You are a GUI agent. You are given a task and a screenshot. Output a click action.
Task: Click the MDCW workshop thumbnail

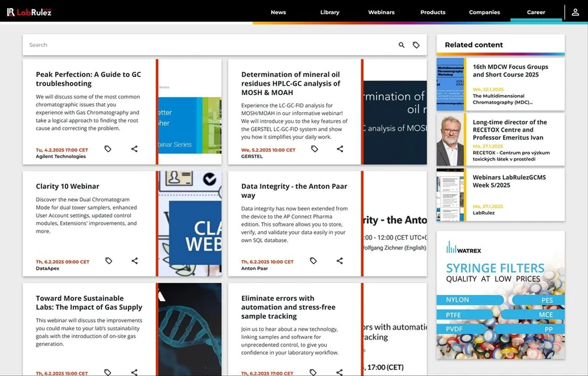coord(450,84)
